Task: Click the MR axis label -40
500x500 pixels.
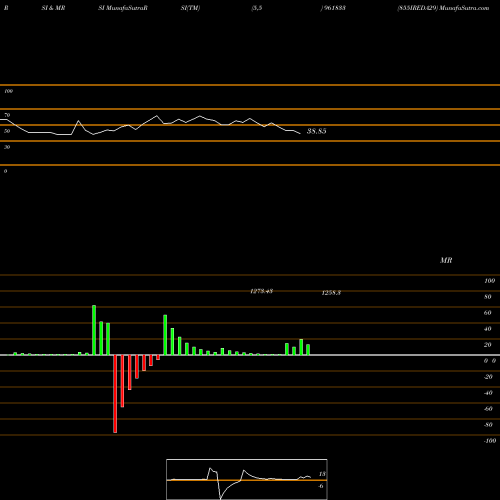Action: pos(488,393)
